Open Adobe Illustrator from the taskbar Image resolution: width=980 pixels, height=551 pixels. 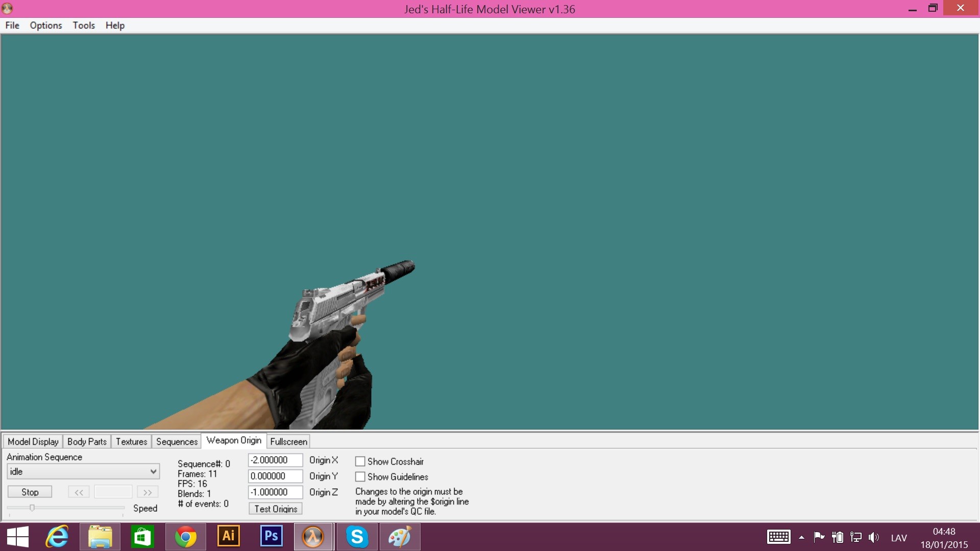click(x=228, y=537)
